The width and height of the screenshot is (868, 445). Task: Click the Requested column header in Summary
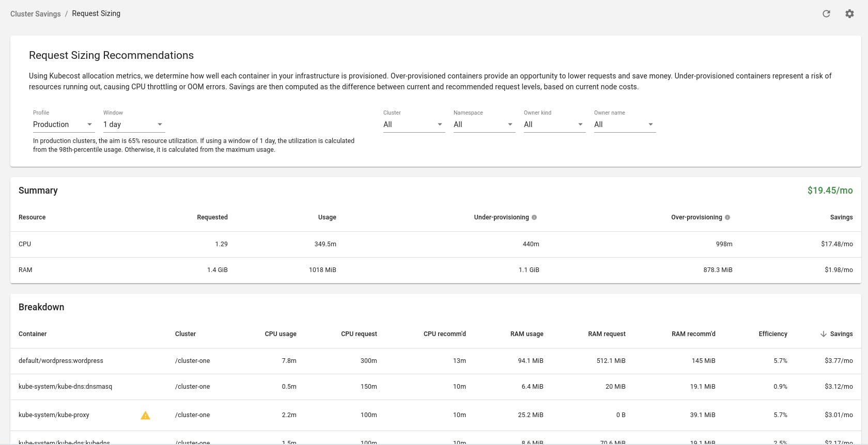click(212, 217)
